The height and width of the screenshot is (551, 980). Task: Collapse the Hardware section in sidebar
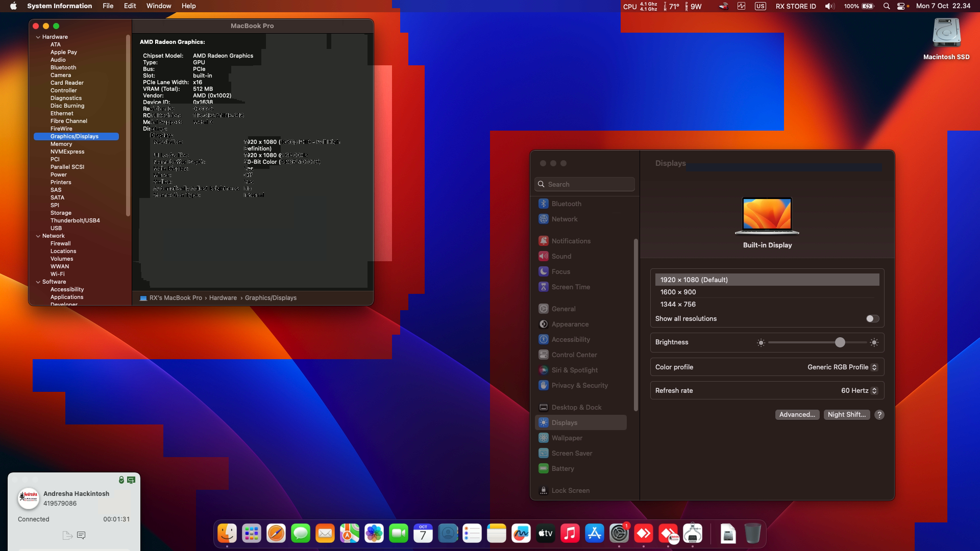pyautogui.click(x=38, y=37)
